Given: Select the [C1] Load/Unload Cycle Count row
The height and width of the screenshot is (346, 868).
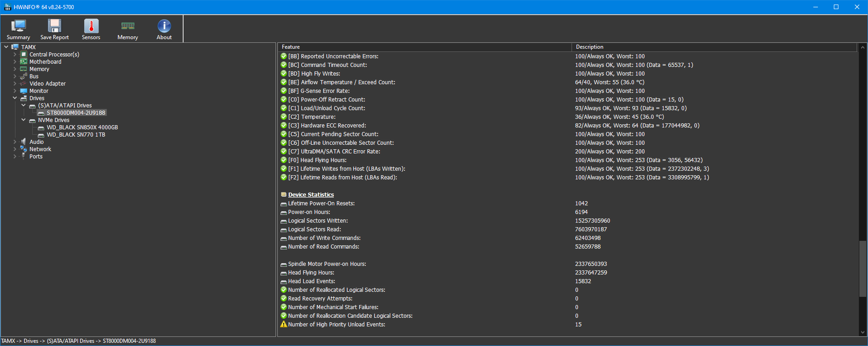Looking at the screenshot, I should click(567, 108).
